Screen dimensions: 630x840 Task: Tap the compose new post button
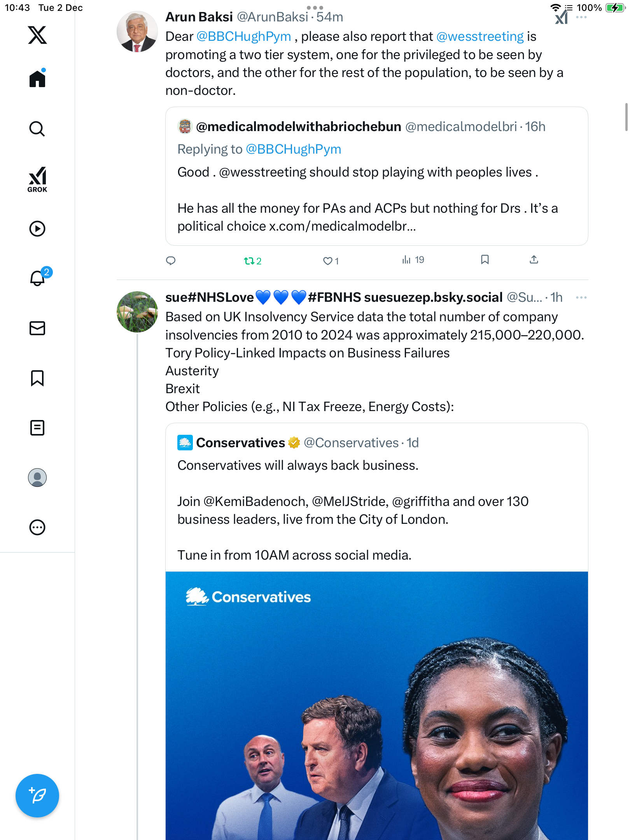(37, 796)
